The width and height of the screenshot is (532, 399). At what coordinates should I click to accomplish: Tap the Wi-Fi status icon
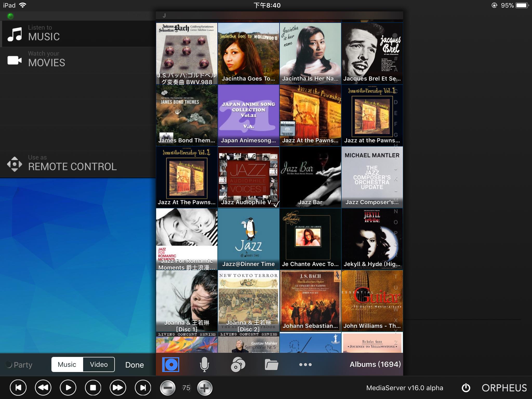pos(23,5)
